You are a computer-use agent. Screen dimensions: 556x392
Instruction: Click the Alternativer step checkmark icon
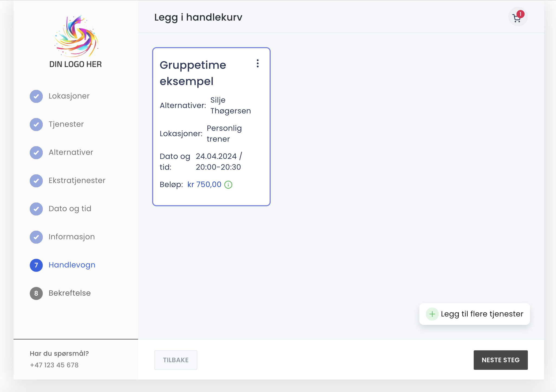[x=36, y=153]
